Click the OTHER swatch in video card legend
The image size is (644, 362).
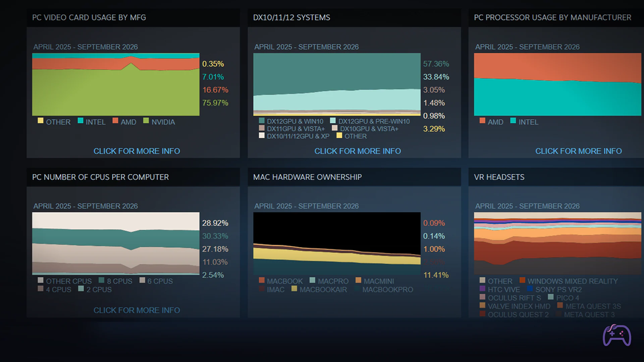[41, 121]
